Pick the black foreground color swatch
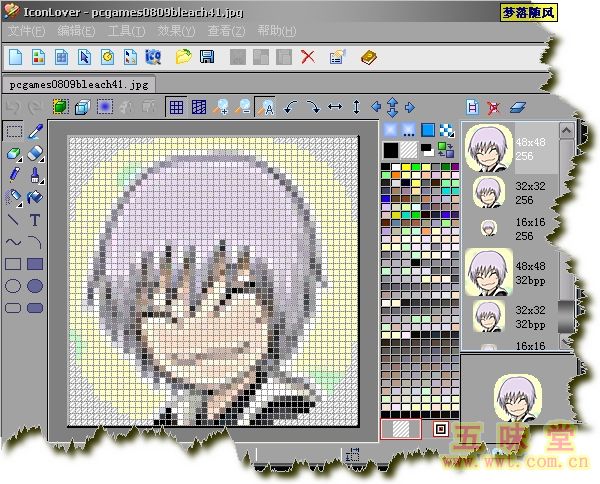This screenshot has width=600, height=484. (x=391, y=150)
